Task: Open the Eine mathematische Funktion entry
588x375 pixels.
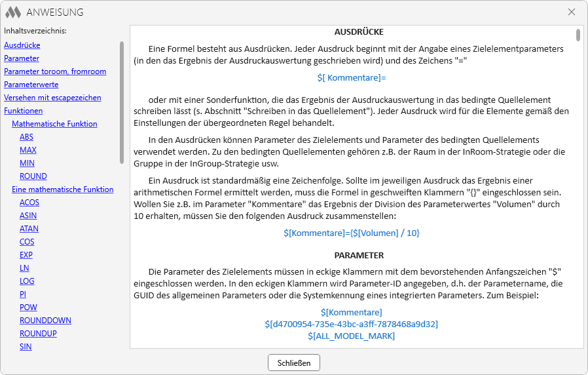Action: click(62, 189)
